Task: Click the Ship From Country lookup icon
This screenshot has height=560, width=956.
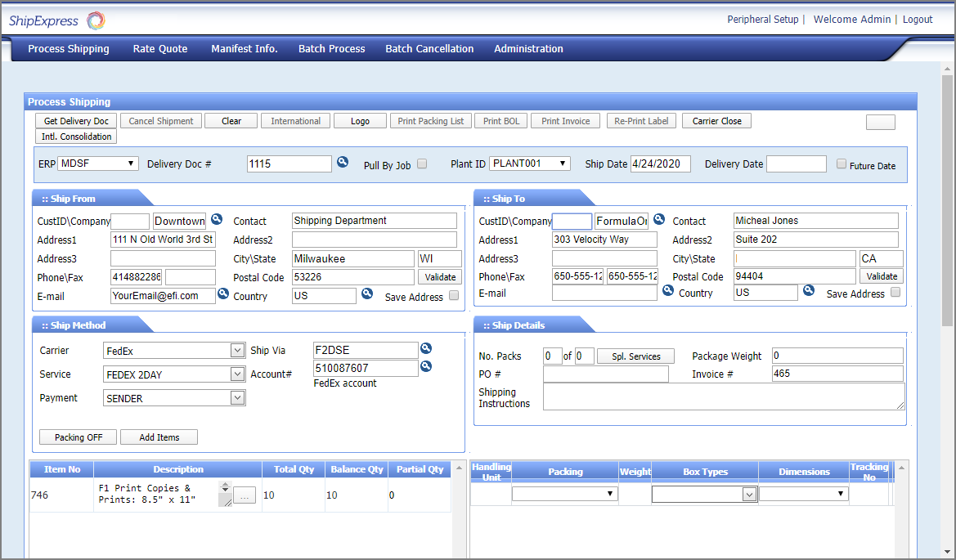Action: point(367,293)
